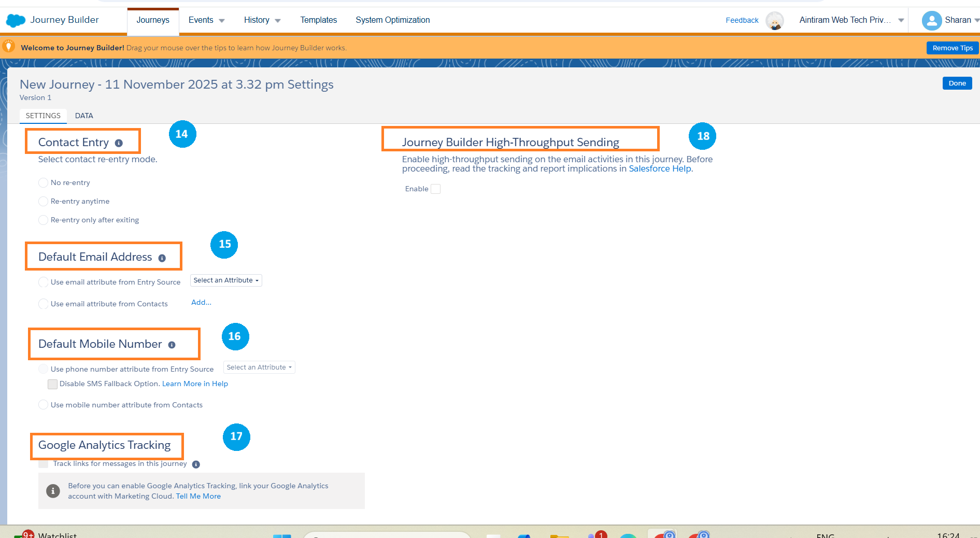Click the Salesforce cloud logo icon
Image resolution: width=980 pixels, height=538 pixels.
point(16,20)
